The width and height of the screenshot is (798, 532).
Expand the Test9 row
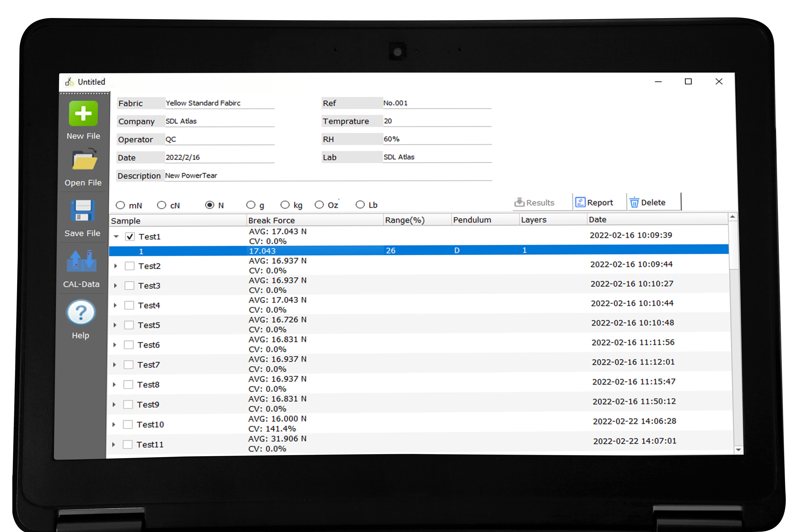click(x=114, y=404)
